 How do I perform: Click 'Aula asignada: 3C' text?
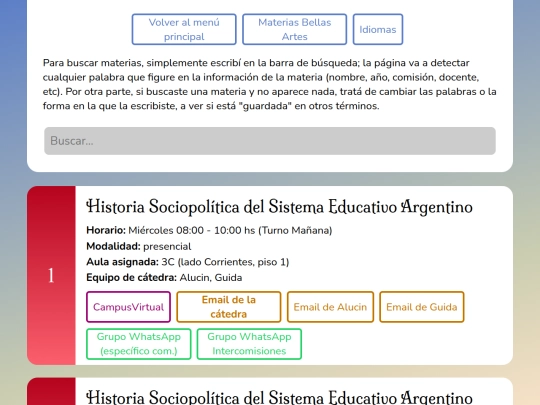pos(187,262)
